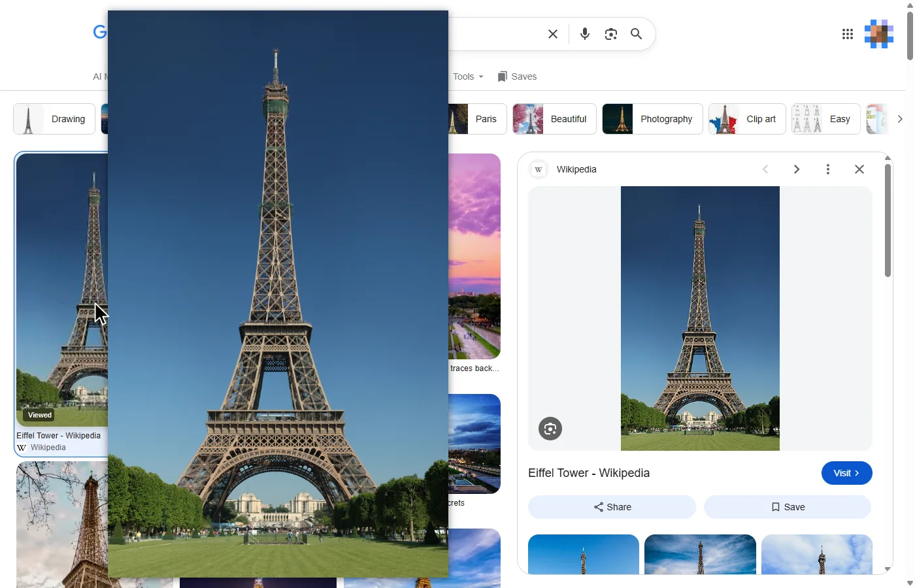915x588 pixels.
Task: Start voice search with the microphone icon
Action: click(x=585, y=34)
